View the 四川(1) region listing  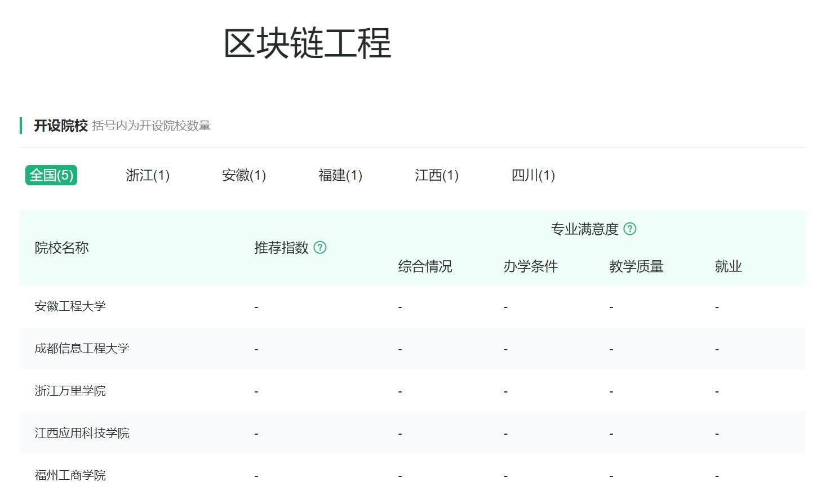(x=533, y=175)
